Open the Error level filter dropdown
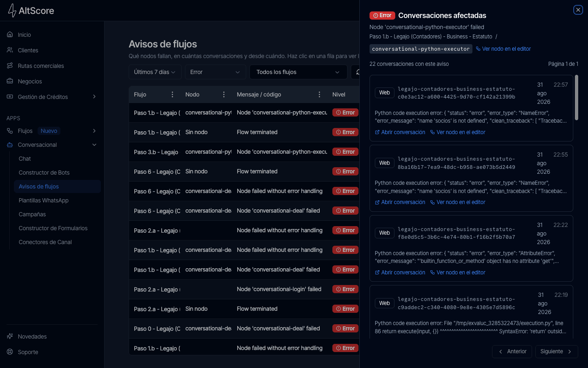Viewport: 588px width, 368px height. tap(216, 72)
